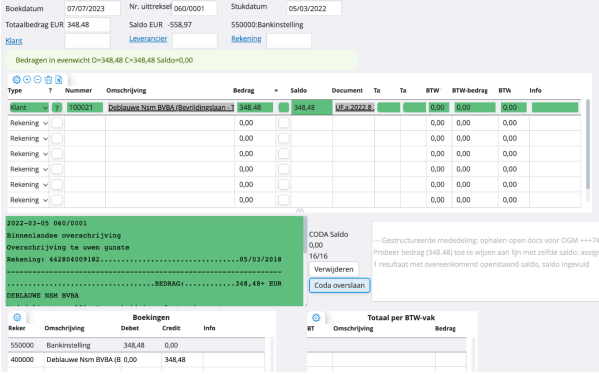Open the type dropdown in the last visible Rekening row
The width and height of the screenshot is (599, 374).
coord(29,200)
